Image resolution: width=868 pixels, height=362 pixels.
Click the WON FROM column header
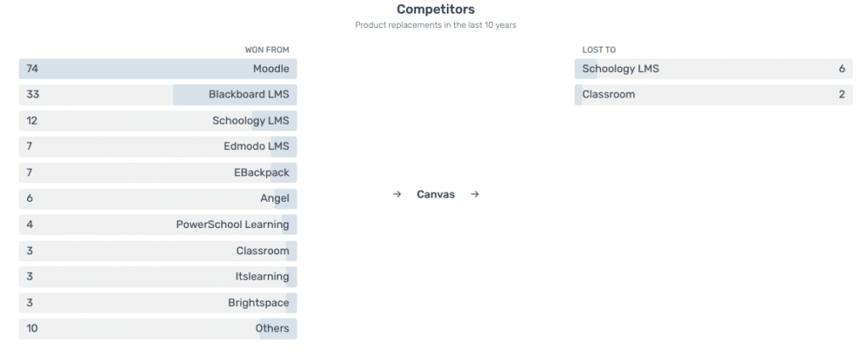coord(267,50)
